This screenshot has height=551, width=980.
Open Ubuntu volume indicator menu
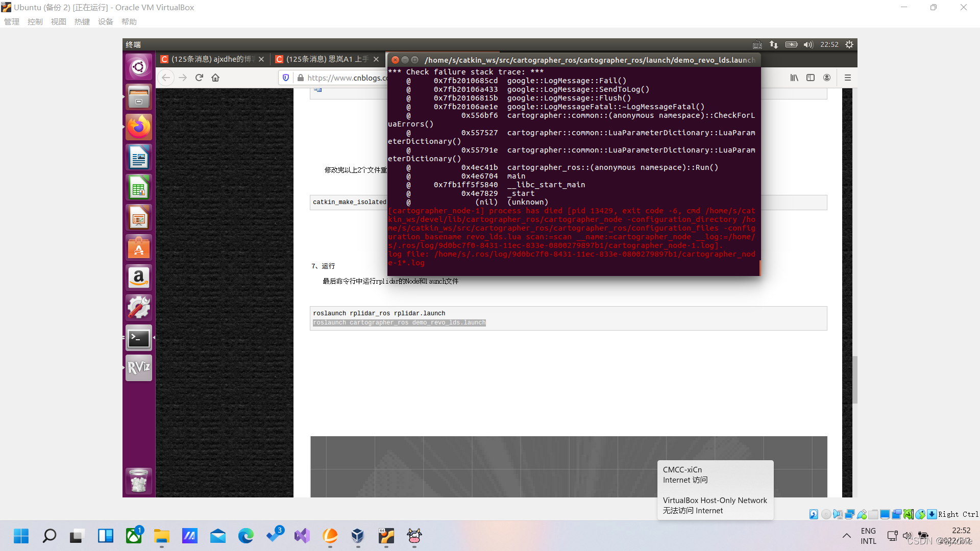click(x=807, y=45)
